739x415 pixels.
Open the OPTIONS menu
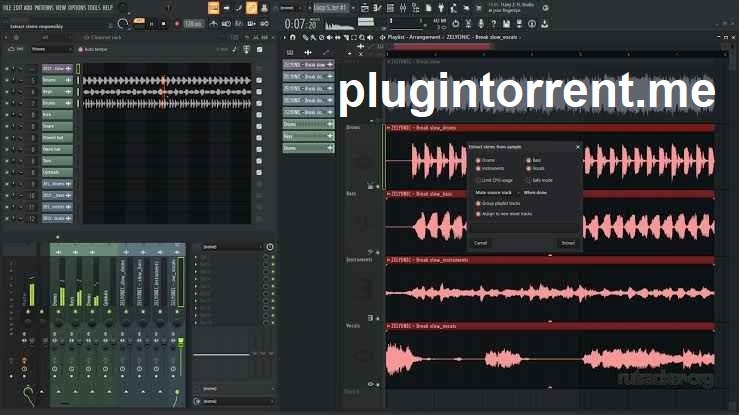77,8
